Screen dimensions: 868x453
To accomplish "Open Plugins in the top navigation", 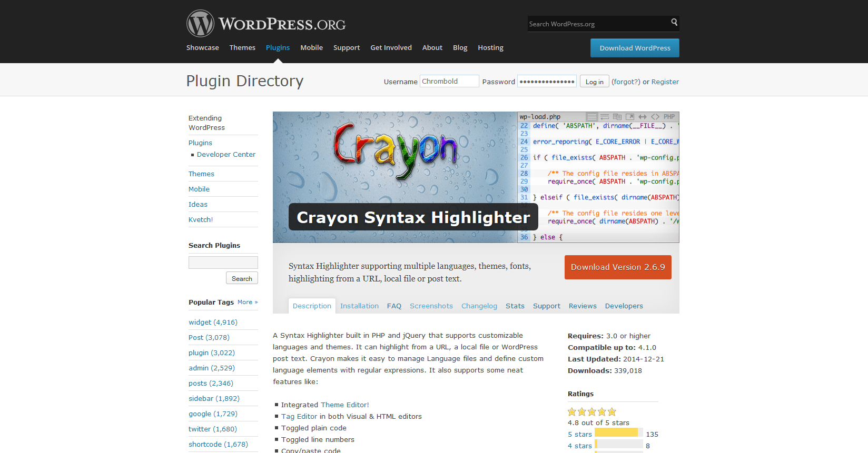I will 278,48.
